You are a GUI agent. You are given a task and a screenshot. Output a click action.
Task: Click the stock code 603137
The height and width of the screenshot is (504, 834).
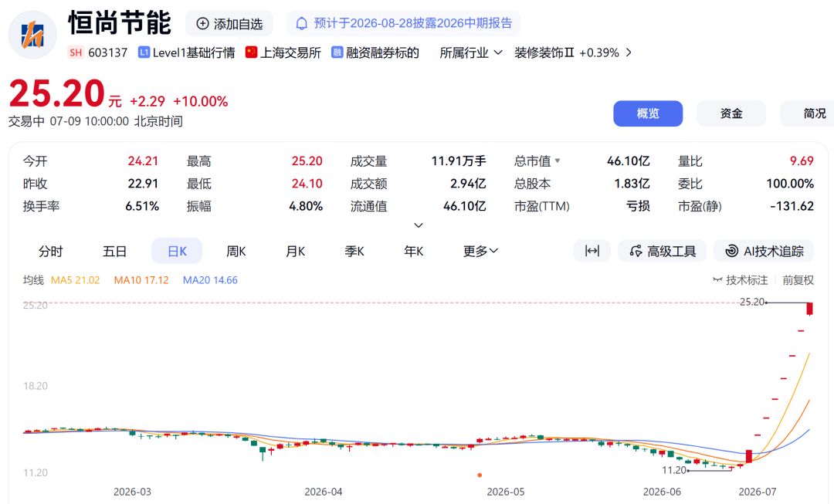(108, 52)
